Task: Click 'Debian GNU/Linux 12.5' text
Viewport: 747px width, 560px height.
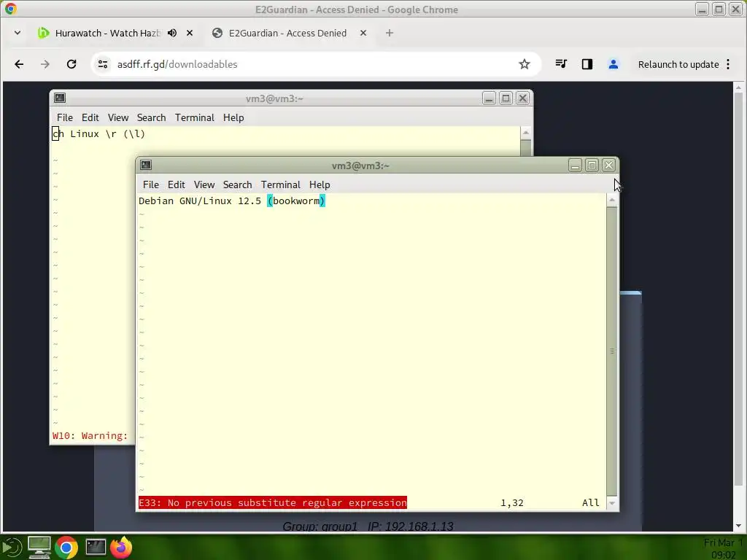Action: 200,201
